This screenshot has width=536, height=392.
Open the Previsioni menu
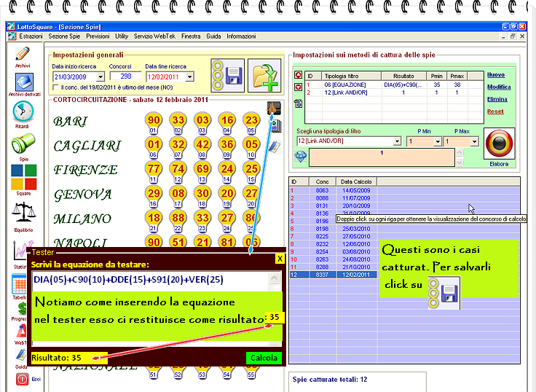point(98,36)
